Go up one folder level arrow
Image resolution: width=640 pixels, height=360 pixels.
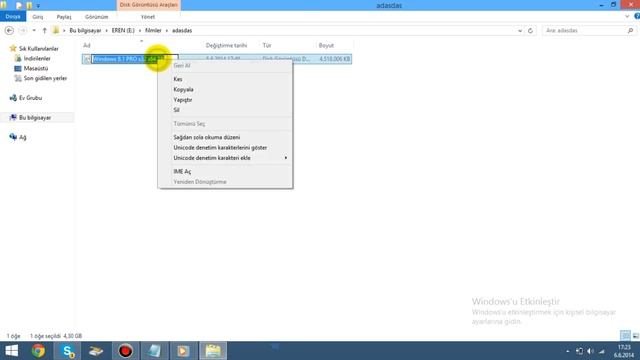pyautogui.click(x=44, y=31)
